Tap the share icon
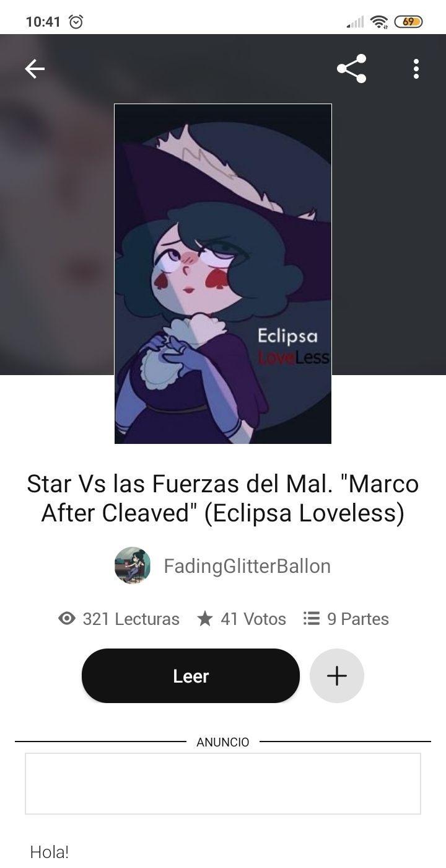The height and width of the screenshot is (868, 446). tap(352, 69)
